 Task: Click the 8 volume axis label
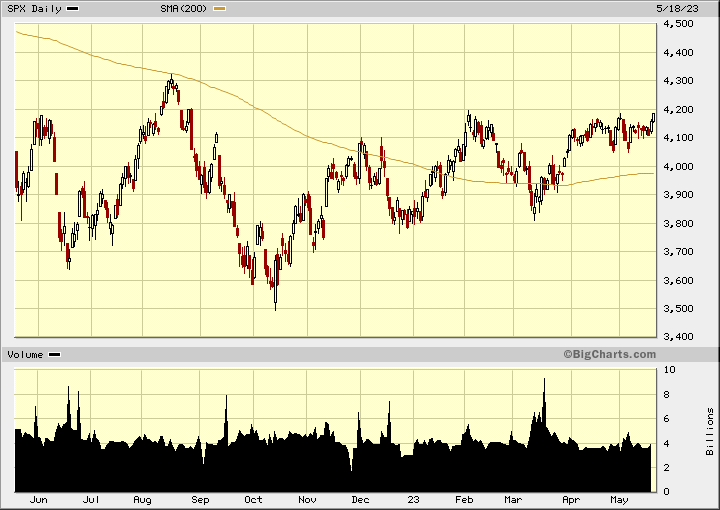point(667,394)
